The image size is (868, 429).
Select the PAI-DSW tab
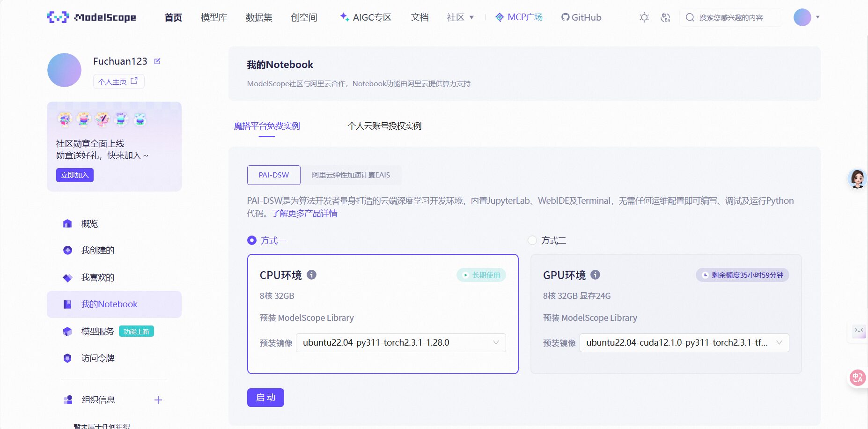pos(274,175)
